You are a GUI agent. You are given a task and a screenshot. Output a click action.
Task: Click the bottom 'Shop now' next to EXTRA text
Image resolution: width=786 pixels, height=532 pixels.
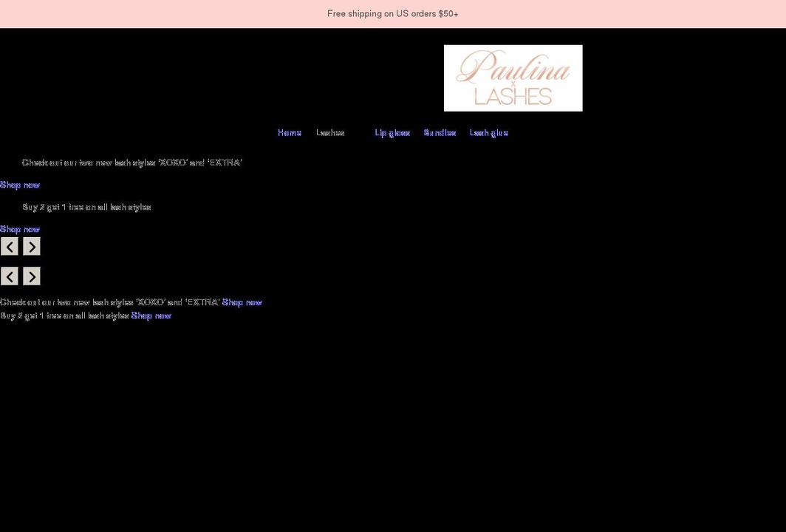click(242, 301)
